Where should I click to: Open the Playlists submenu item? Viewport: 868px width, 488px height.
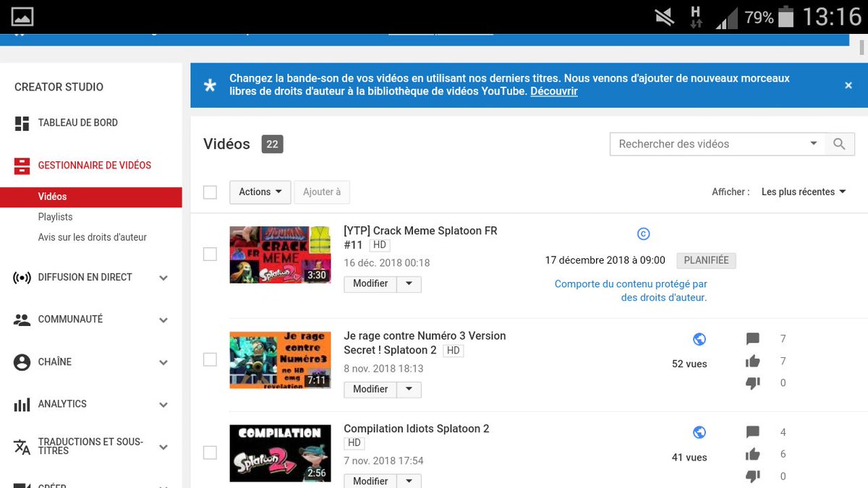tap(55, 217)
